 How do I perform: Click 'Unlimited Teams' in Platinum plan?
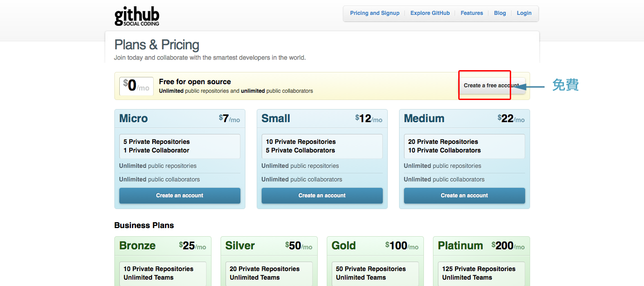(x=467, y=277)
